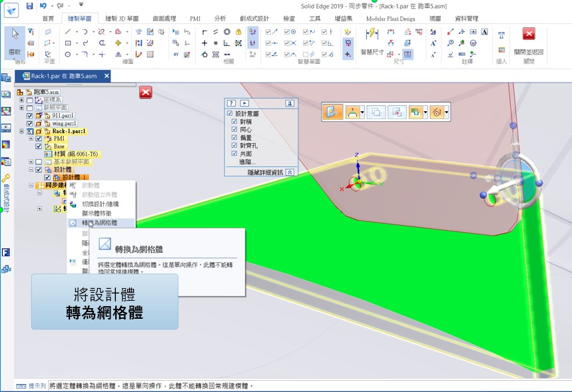572x392 pixels.
Task: Click the top sidebar panel icon on left edge
Action: [x=6, y=78]
